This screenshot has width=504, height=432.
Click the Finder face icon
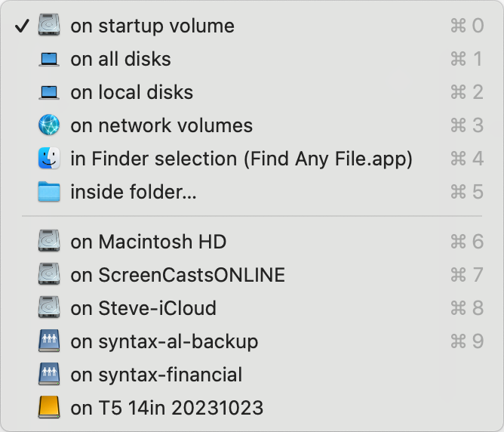coord(49,159)
